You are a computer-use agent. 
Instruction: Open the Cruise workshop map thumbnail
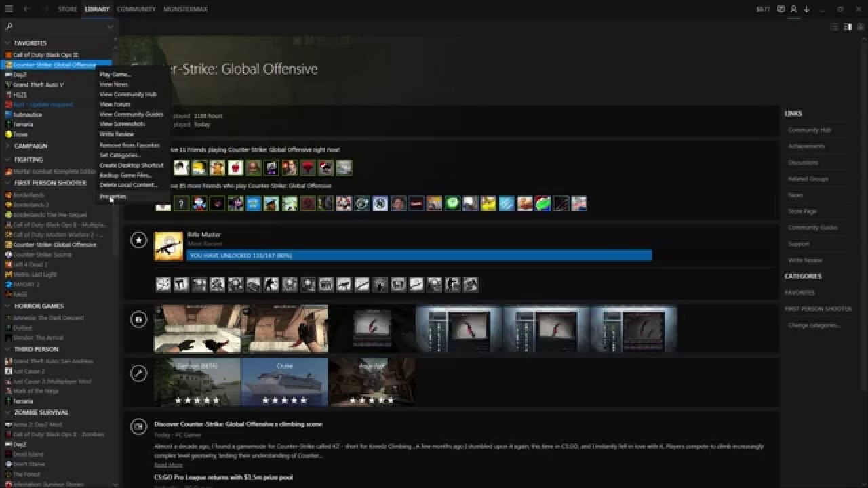(x=285, y=382)
